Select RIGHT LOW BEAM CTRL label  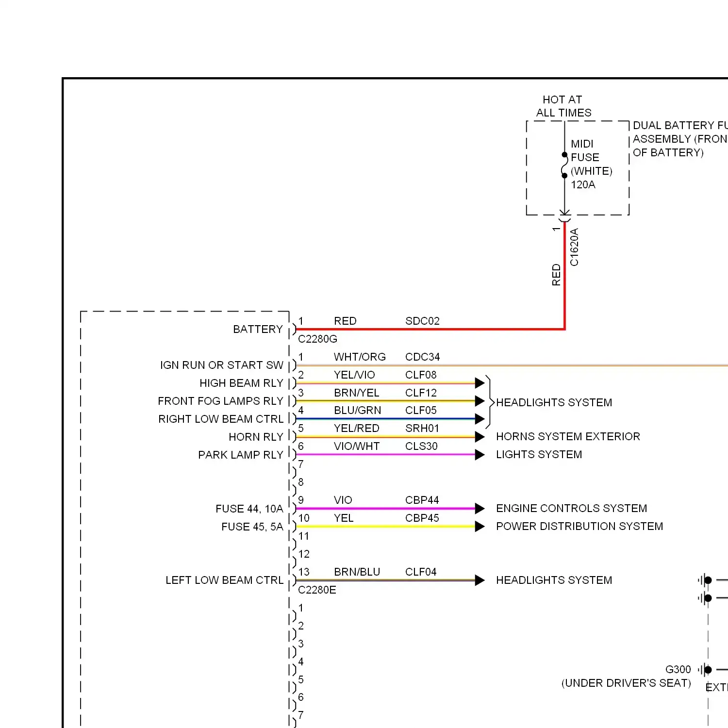point(221,419)
